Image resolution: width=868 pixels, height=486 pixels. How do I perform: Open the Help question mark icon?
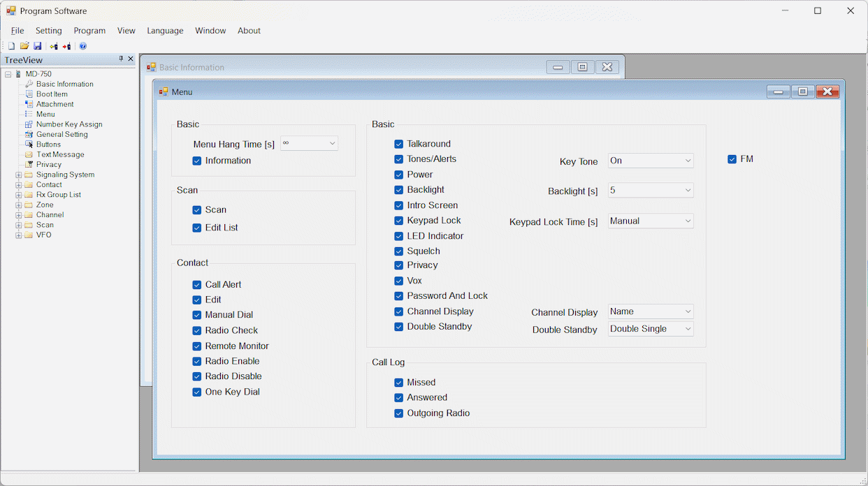point(82,46)
